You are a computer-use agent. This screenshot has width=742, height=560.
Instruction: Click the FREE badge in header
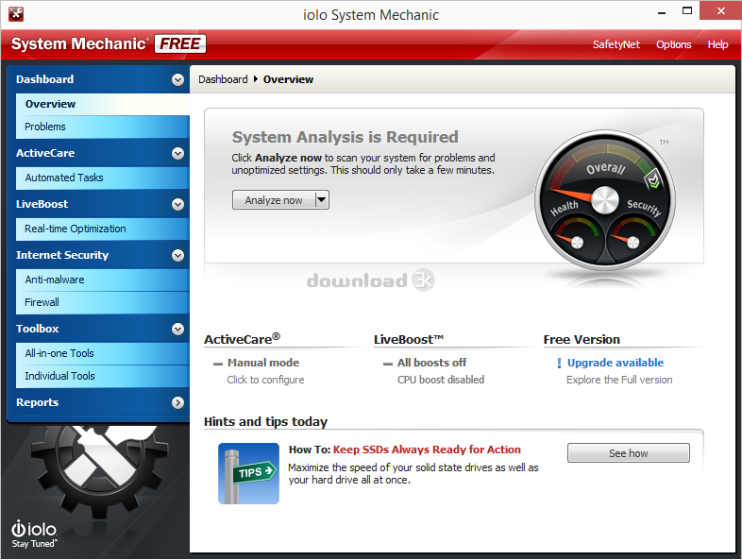click(179, 43)
